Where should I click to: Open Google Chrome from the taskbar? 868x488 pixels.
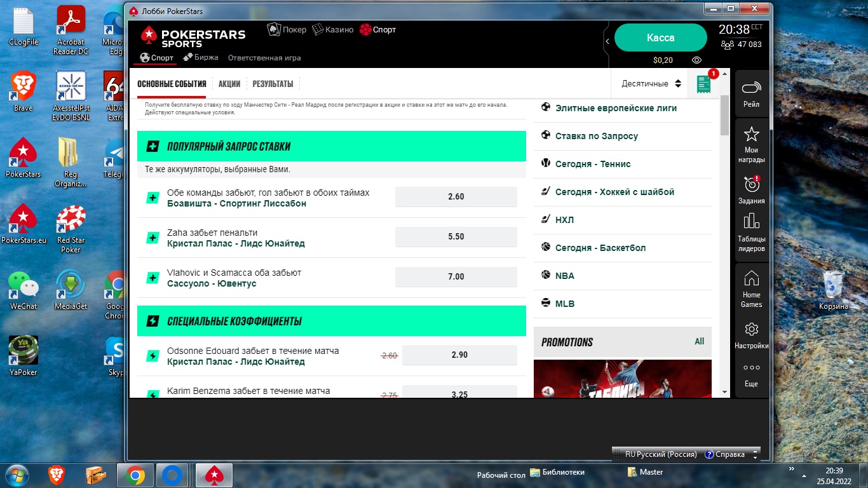point(135,475)
